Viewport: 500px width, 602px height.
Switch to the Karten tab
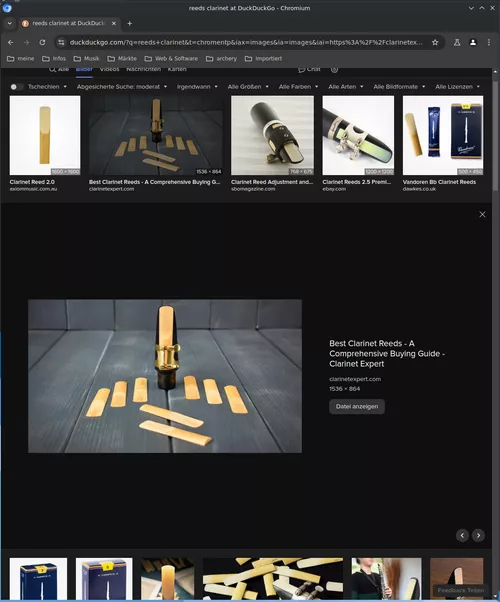tap(177, 70)
